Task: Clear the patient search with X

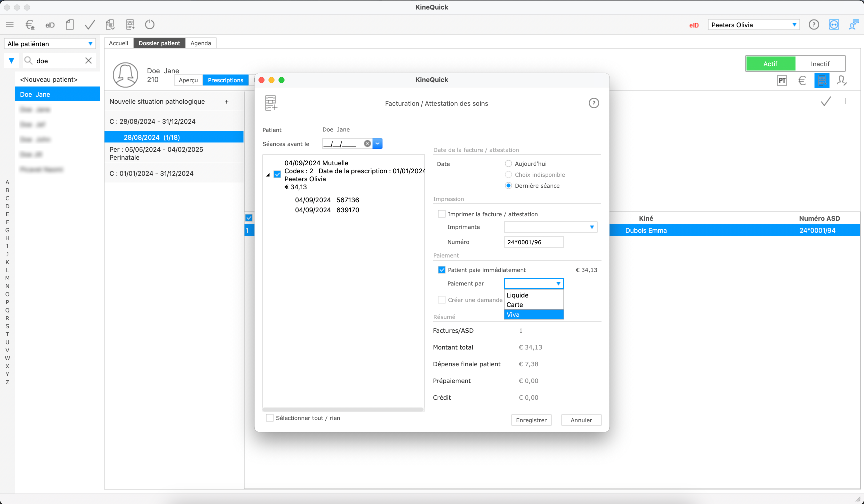Action: [x=88, y=61]
